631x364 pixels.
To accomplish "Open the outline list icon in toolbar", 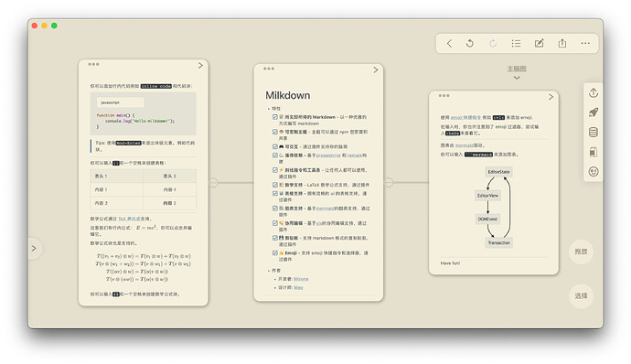I will [516, 44].
